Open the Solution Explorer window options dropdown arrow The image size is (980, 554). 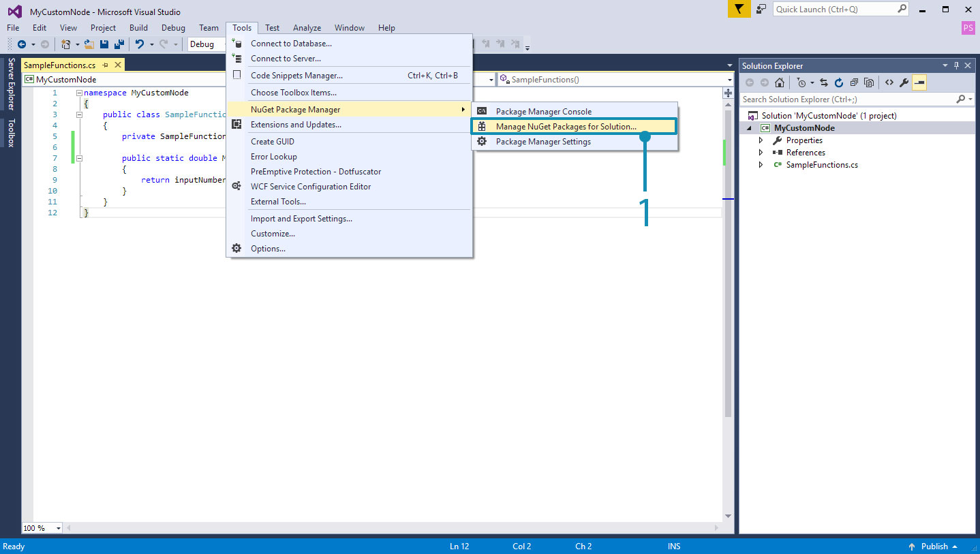[x=945, y=65]
